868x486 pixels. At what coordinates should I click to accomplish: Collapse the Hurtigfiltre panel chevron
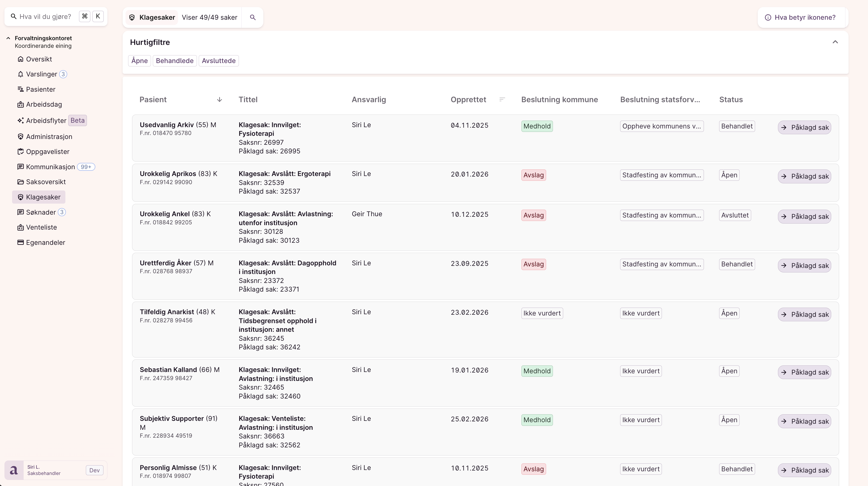[x=835, y=42]
